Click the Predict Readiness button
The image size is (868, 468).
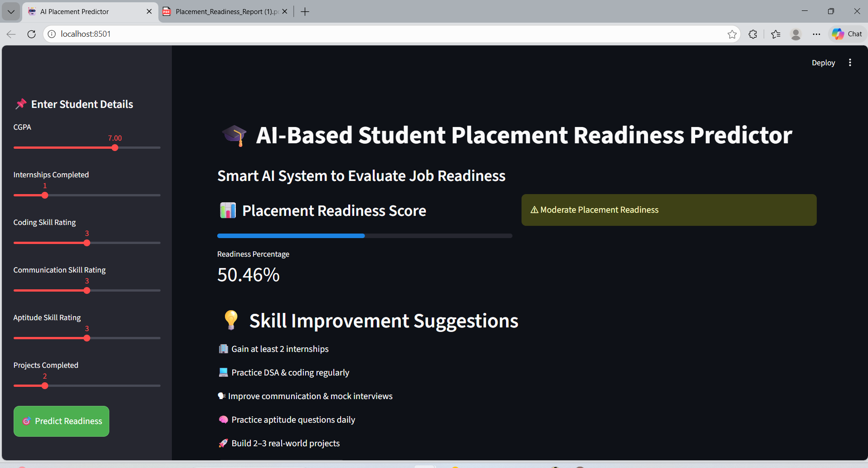(62, 421)
